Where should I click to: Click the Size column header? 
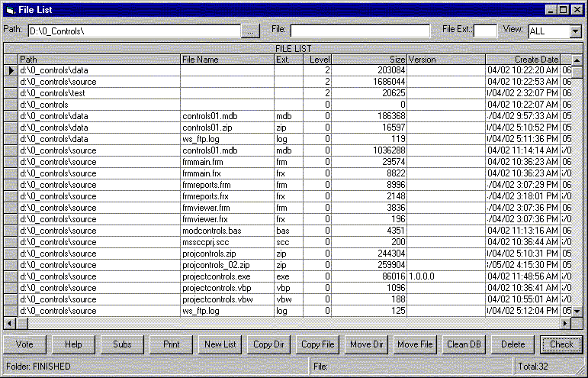click(369, 59)
